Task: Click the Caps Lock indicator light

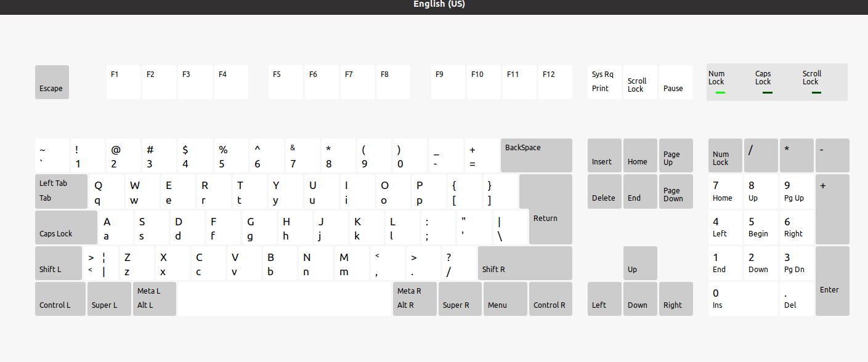Action: [x=767, y=92]
